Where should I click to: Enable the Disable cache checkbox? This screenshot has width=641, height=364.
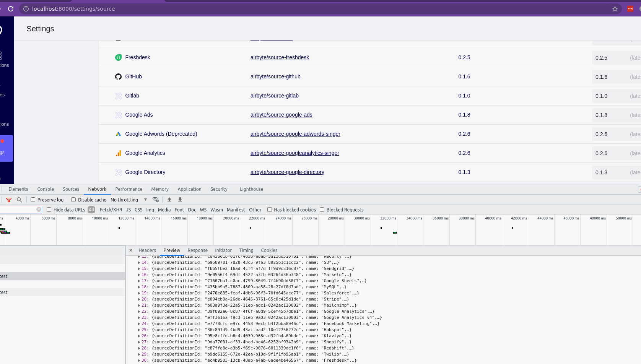[73, 200]
